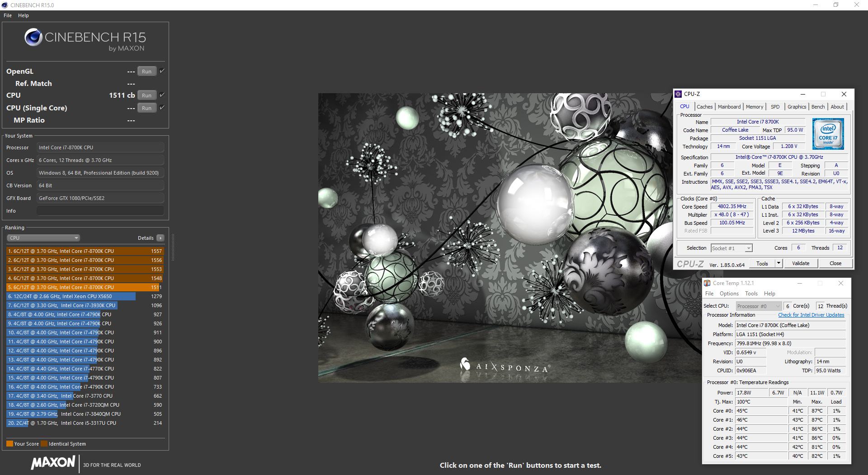Switch to the Caches tab in CPU-Z

704,107
